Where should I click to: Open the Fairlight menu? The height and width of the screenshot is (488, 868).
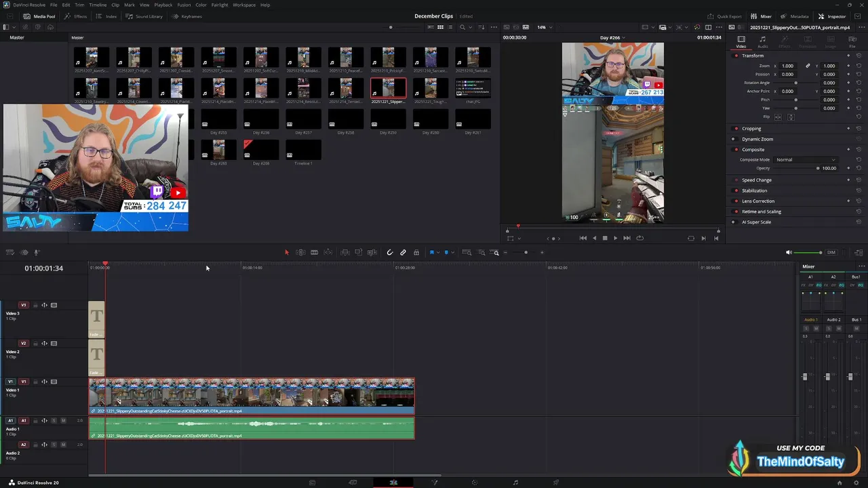[x=220, y=5]
